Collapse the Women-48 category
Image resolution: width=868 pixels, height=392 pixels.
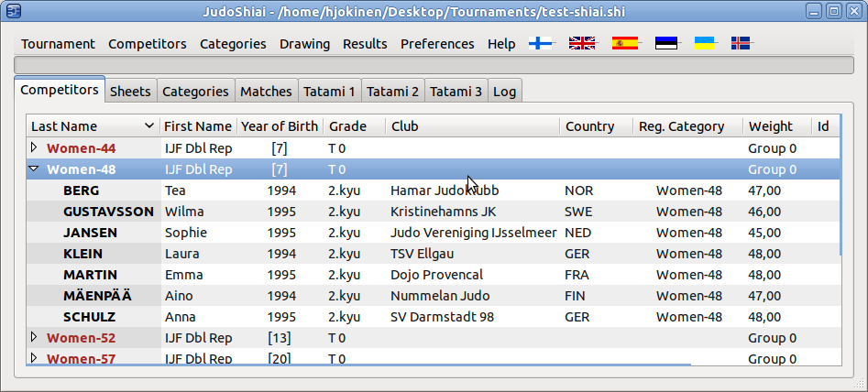point(34,169)
